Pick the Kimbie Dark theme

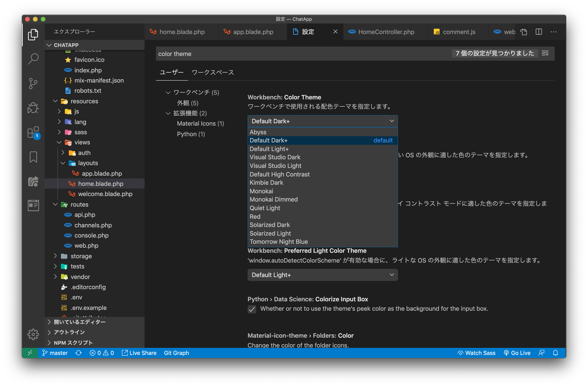pos(322,183)
